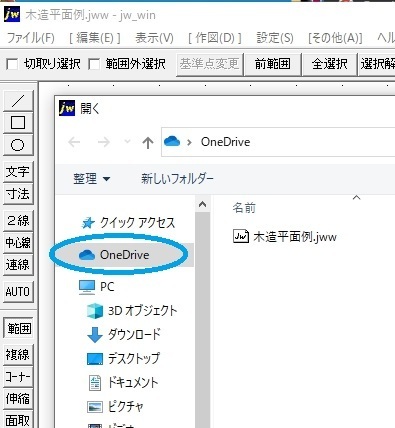
Task: Enable 範囲外選択 checkbox
Action: (94, 64)
